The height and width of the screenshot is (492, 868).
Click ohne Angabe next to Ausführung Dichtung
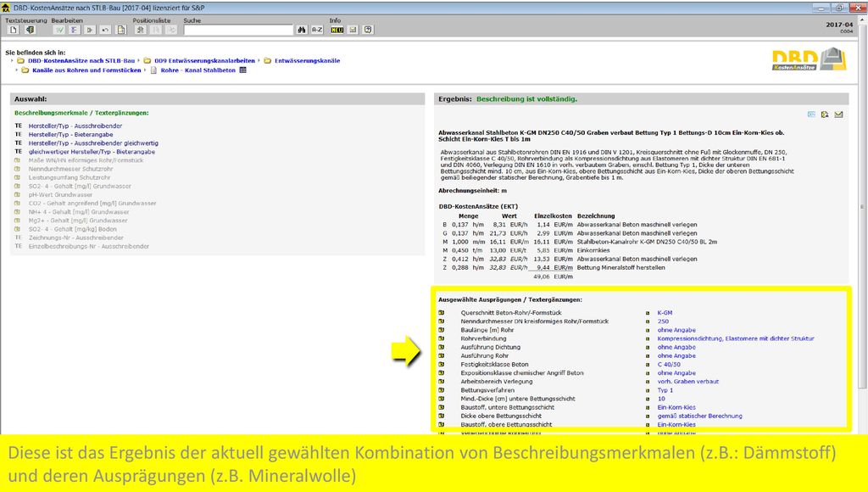pos(676,348)
